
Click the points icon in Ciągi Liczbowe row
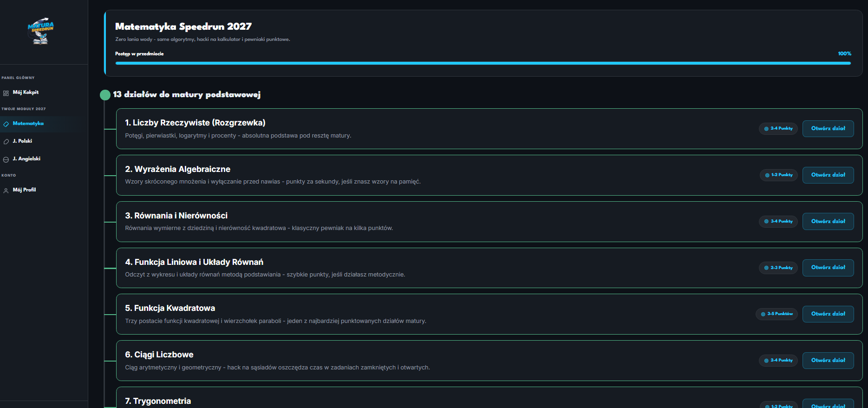point(766,361)
